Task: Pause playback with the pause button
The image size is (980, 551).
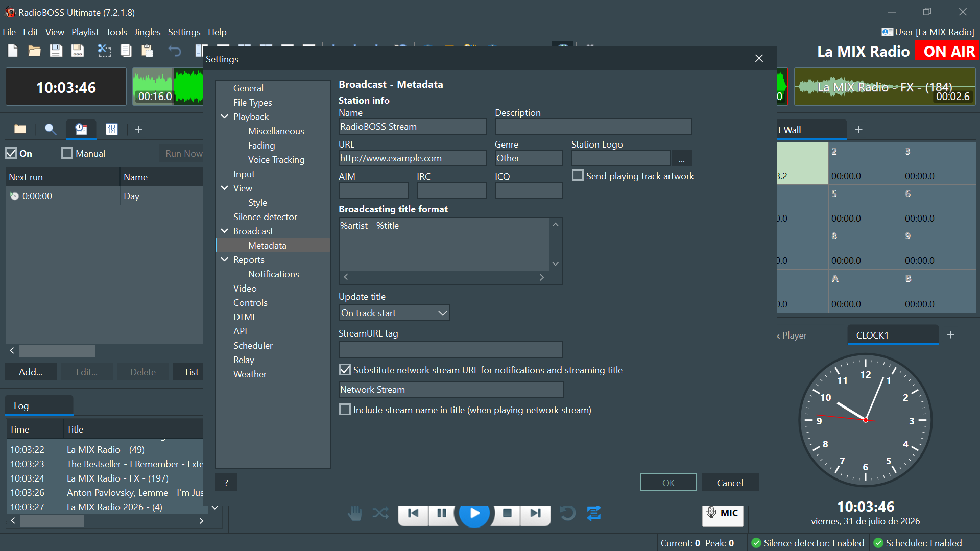Action: click(442, 513)
